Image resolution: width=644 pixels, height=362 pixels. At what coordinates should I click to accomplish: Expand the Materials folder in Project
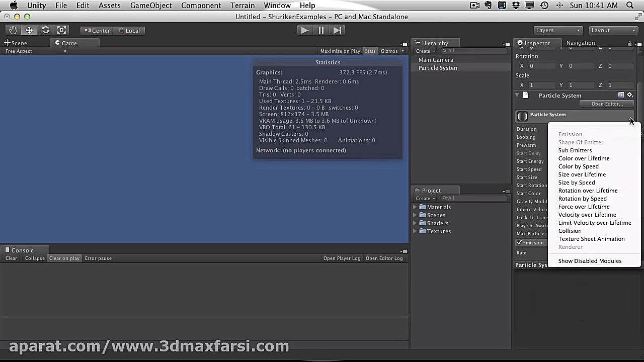[415, 207]
